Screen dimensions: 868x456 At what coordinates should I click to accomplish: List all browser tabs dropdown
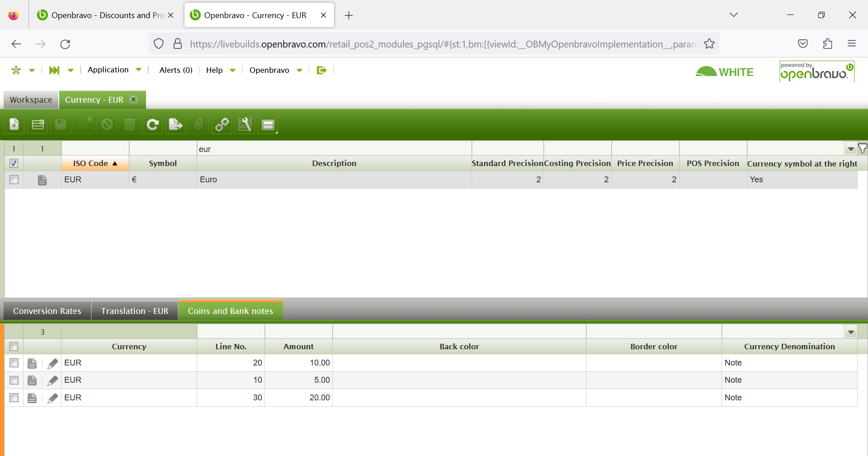[x=733, y=15]
